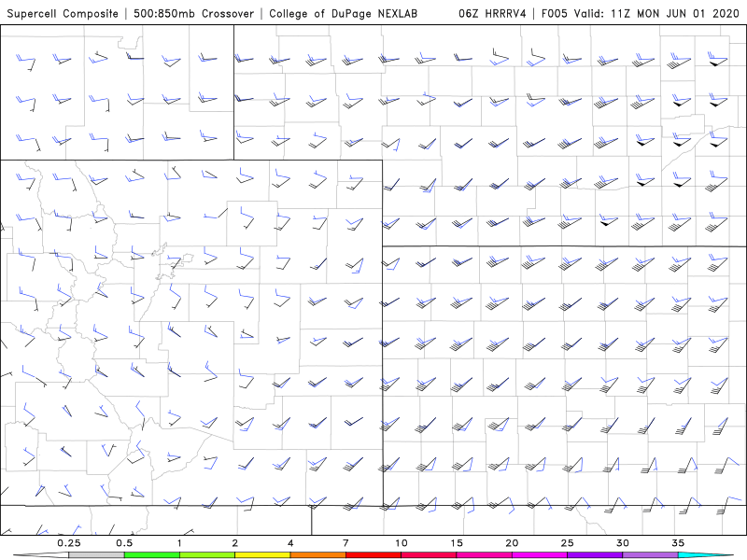Image resolution: width=747 pixels, height=560 pixels.
Task: Select the gray 0.25–0.5 color bar segment
Action: coord(97,555)
